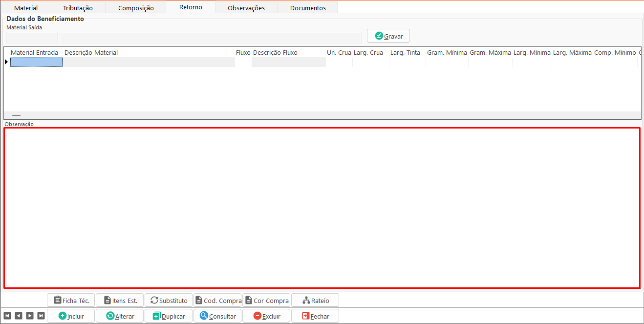
Task: Jump to last record arrow
Action: point(41,316)
